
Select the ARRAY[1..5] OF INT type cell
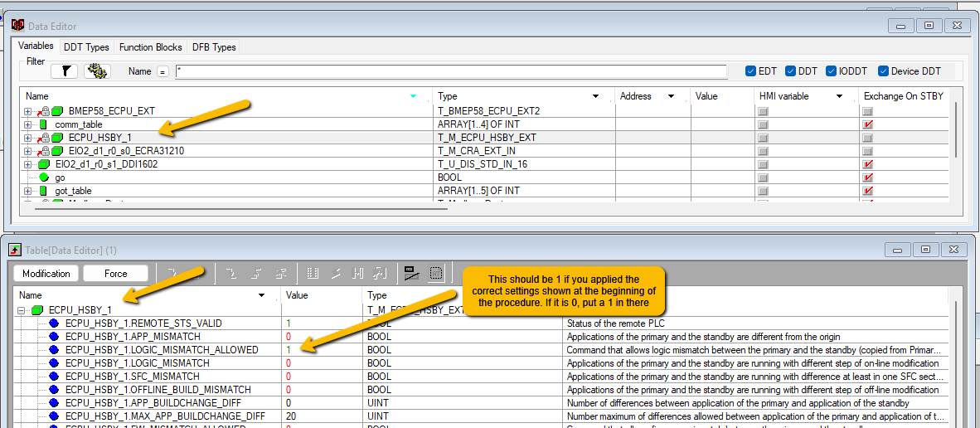click(x=524, y=191)
